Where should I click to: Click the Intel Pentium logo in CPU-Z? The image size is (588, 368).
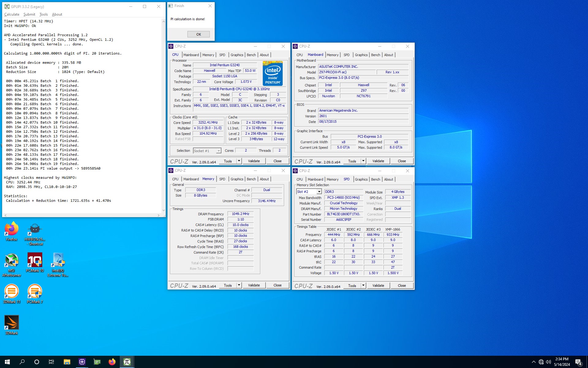pos(273,73)
